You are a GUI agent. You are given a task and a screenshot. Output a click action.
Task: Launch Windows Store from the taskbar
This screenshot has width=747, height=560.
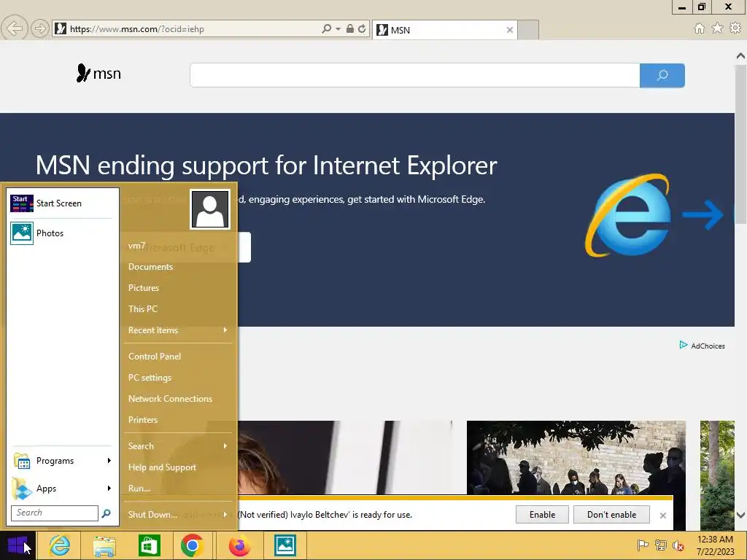pyautogui.click(x=149, y=545)
